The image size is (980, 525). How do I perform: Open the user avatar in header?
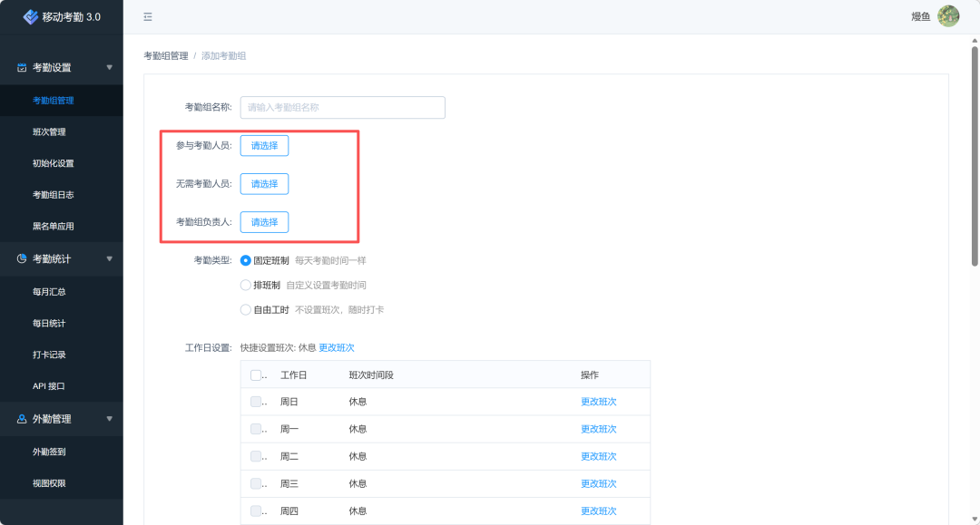click(x=948, y=16)
